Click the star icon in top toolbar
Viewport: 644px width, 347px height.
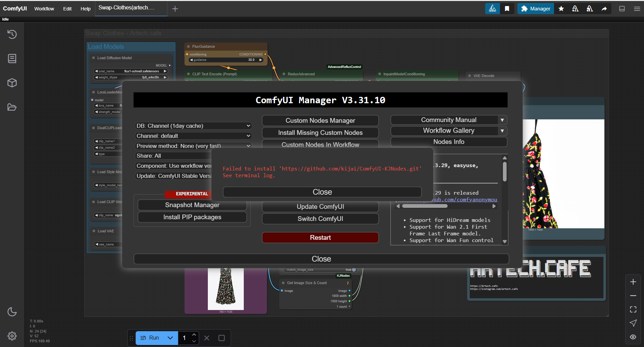pos(561,9)
